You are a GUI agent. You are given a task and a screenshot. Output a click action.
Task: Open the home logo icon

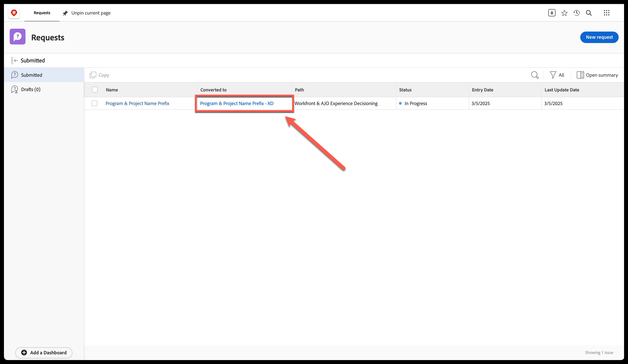(x=14, y=13)
